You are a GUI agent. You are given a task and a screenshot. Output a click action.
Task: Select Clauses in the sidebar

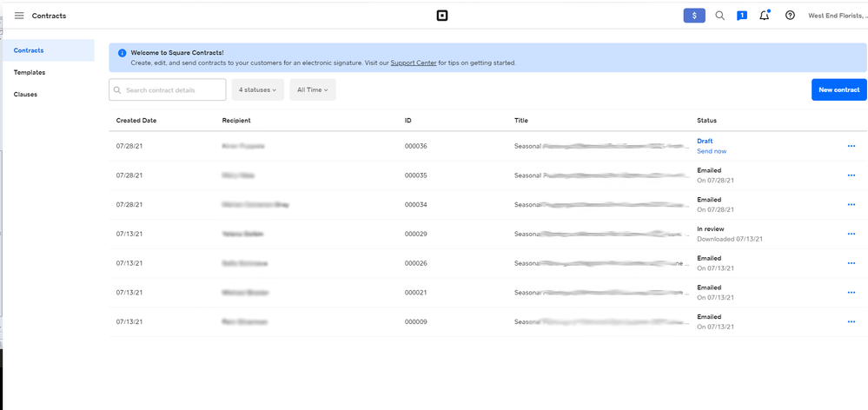26,94
